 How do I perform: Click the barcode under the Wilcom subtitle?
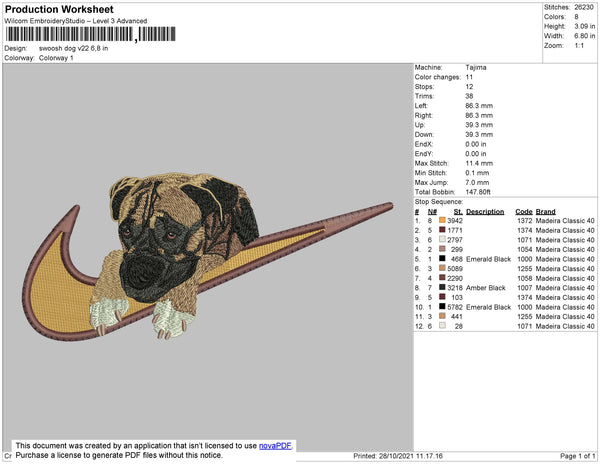[x=90, y=34]
